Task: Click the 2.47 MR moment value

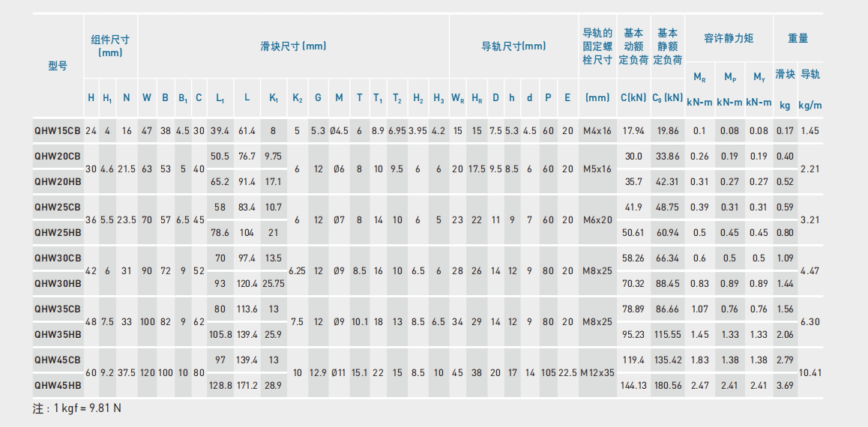Action: (699, 386)
